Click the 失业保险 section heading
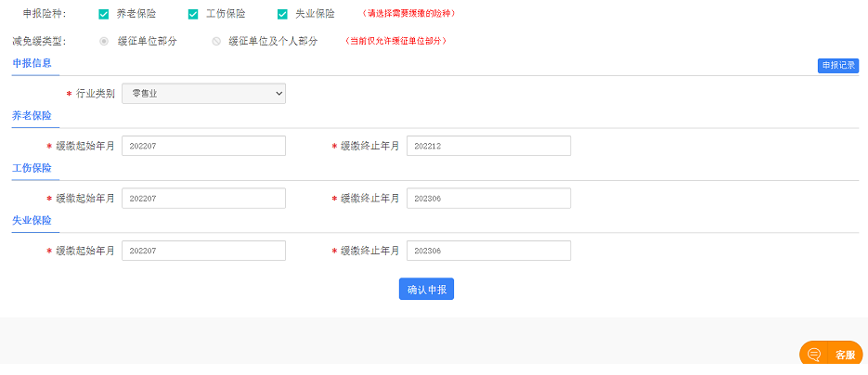 pyautogui.click(x=32, y=221)
